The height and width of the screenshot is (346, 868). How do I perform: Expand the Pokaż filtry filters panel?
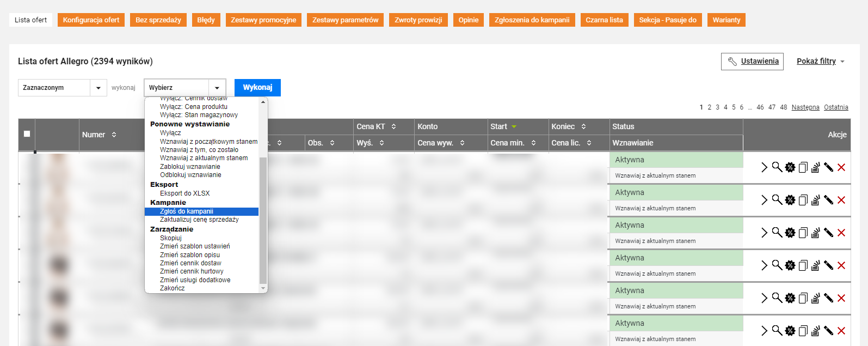pos(821,61)
